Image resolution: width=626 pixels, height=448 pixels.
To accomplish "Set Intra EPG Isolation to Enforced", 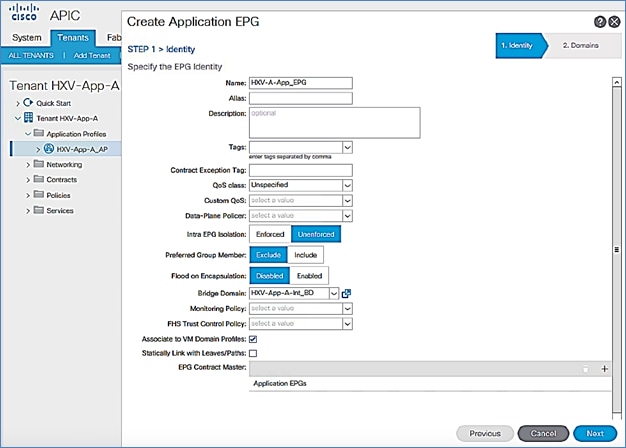I will [270, 234].
